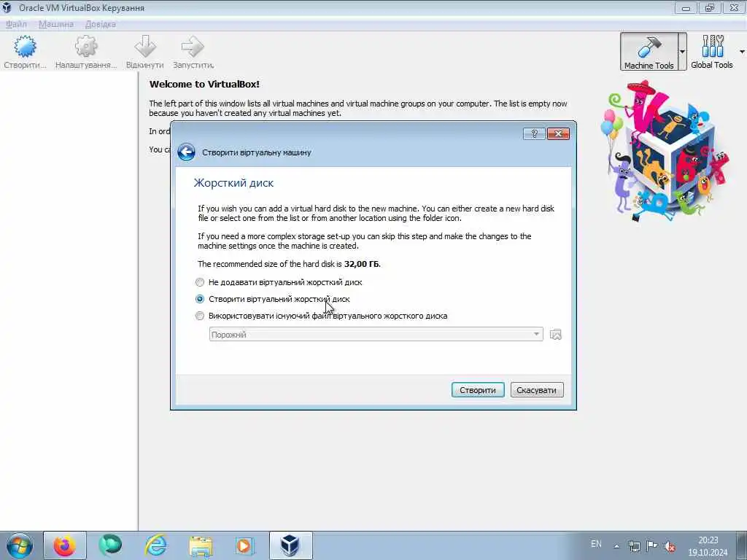Select the Global Tools icon
The image size is (747, 560).
(712, 47)
